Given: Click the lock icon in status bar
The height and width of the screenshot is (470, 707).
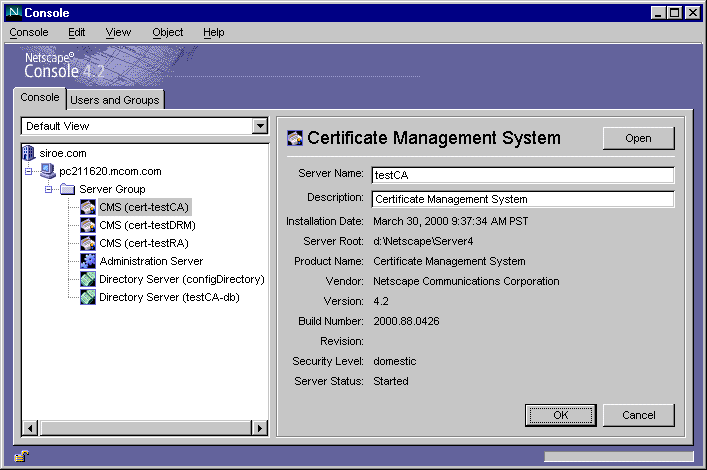Looking at the screenshot, I should coord(21,457).
